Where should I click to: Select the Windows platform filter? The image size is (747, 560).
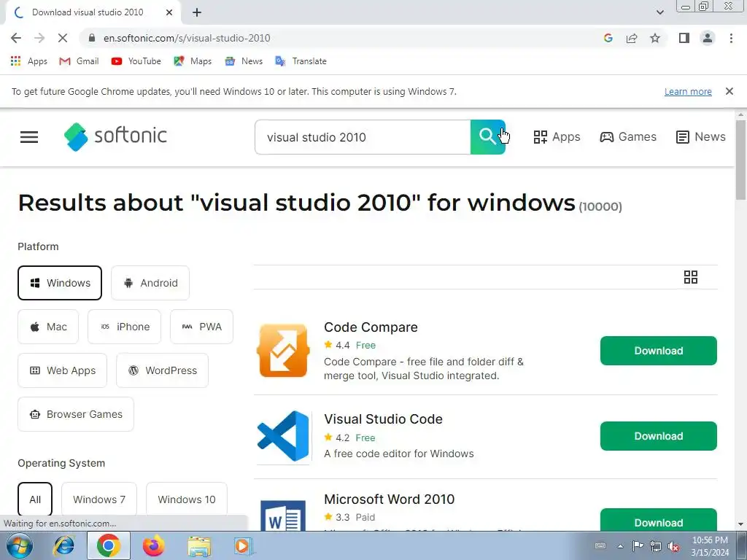pyautogui.click(x=60, y=283)
